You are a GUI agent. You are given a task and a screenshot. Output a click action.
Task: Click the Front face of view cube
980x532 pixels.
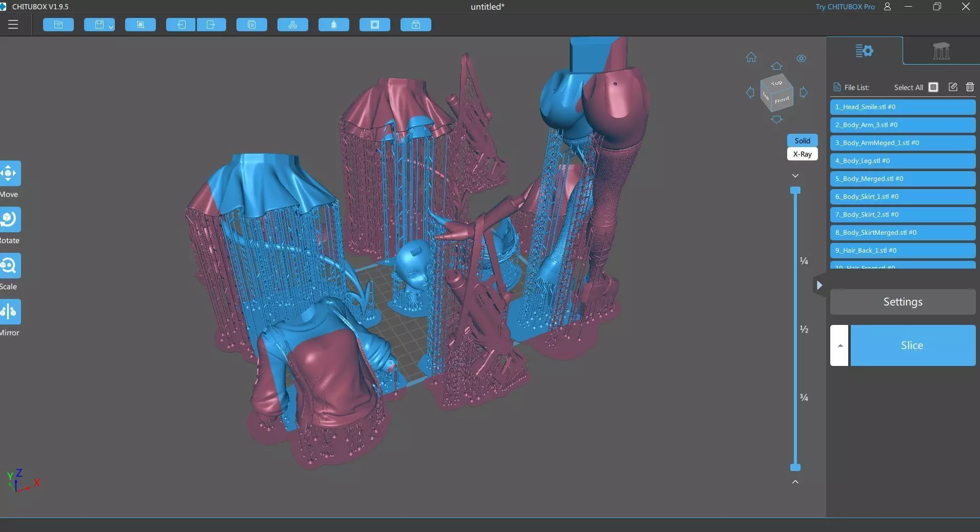point(782,100)
